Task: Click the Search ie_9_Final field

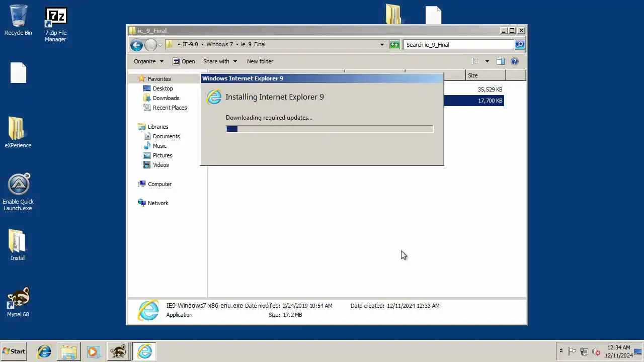Action: coord(458,45)
